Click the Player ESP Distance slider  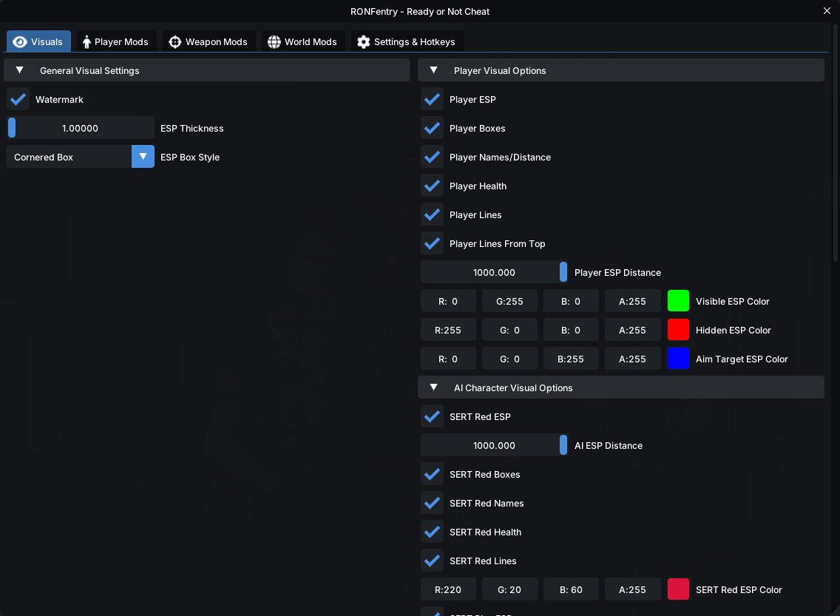(x=494, y=272)
